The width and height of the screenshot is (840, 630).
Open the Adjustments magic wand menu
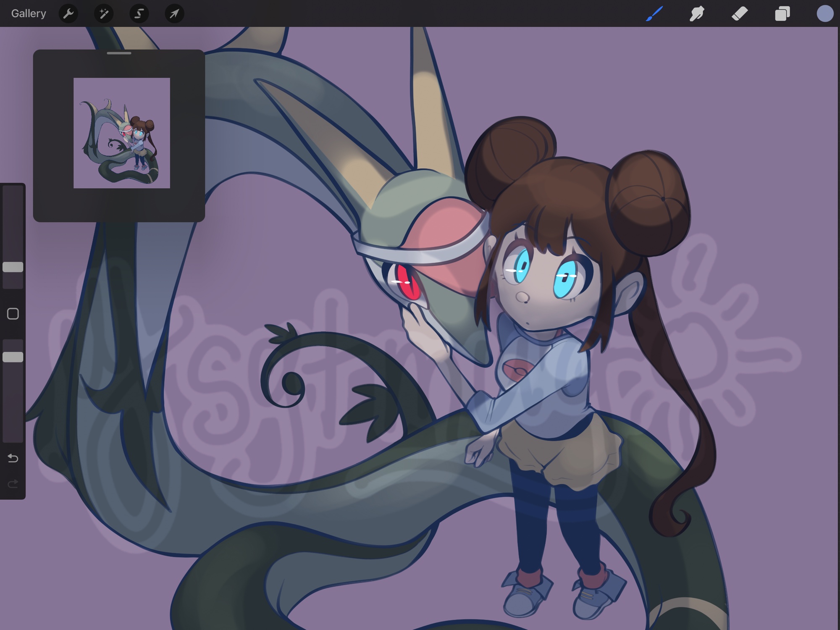[x=104, y=14]
